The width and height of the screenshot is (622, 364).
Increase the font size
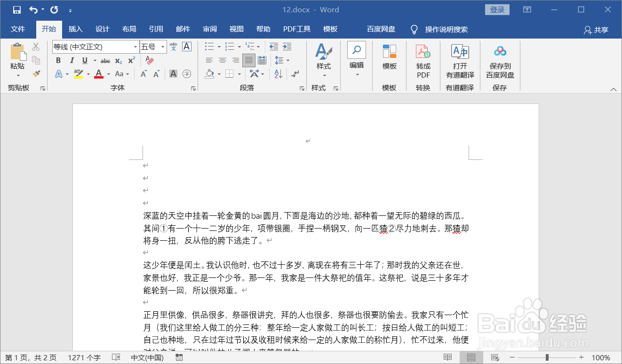point(144,74)
